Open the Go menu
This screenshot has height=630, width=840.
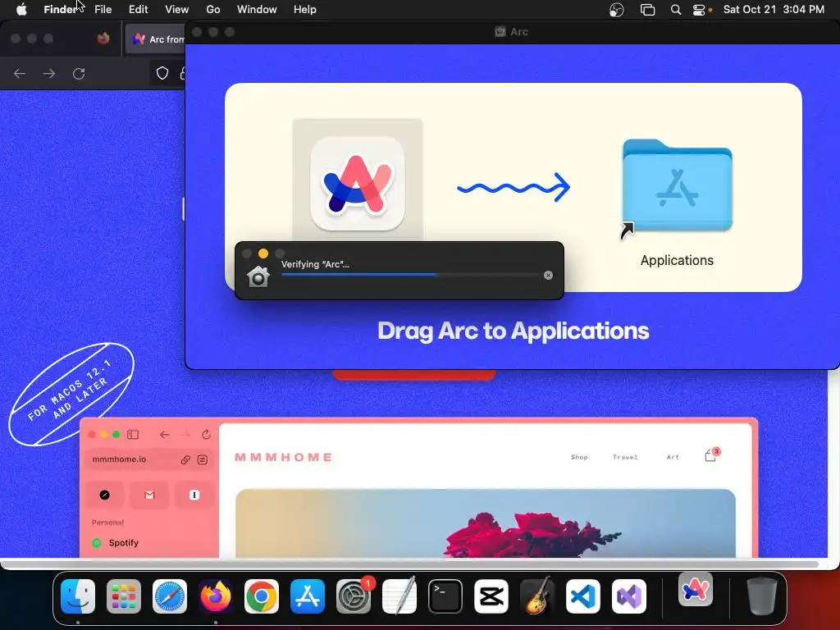[213, 10]
